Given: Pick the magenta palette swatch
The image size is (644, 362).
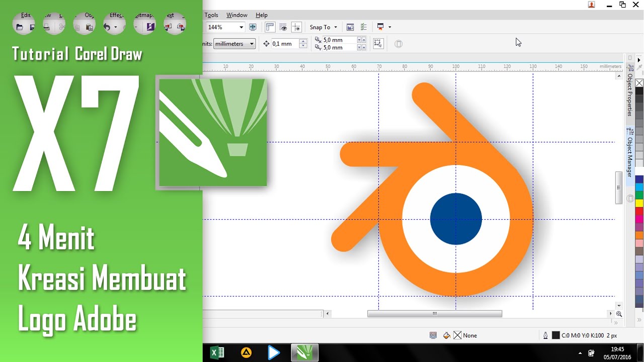Looking at the screenshot, I should (x=639, y=219).
